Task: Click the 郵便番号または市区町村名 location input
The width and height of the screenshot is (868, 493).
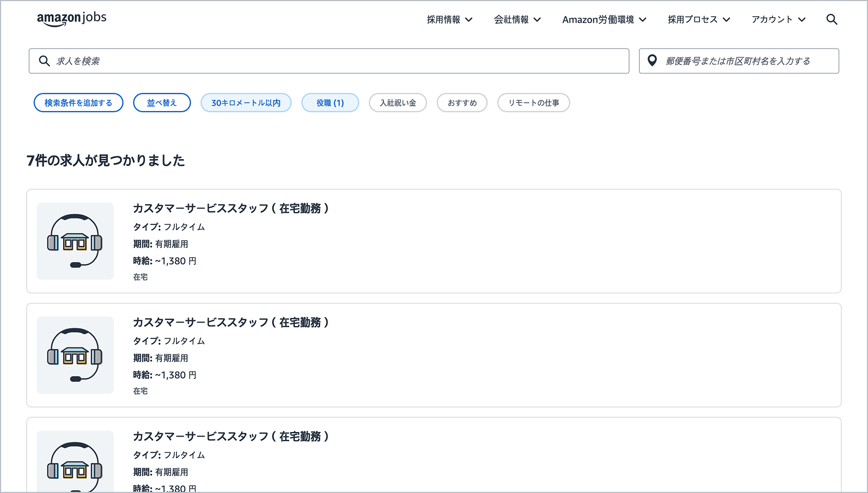Action: tap(739, 61)
